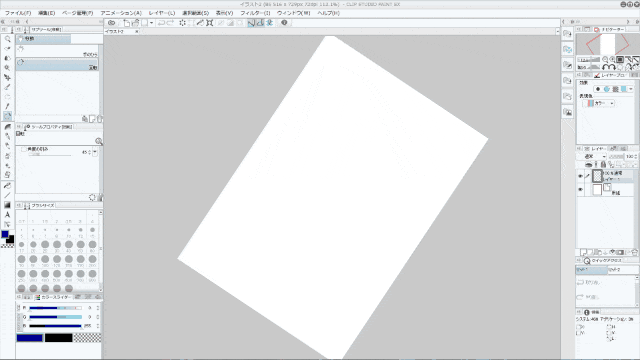Click the Save toolbar icon

tap(144, 23)
